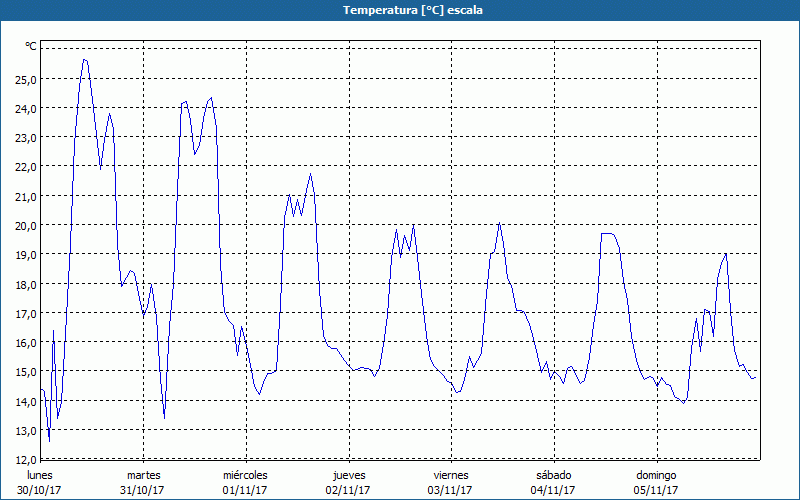Image resolution: width=800 pixels, height=500 pixels.
Task: Click the "viernes" day label
Action: [451, 475]
